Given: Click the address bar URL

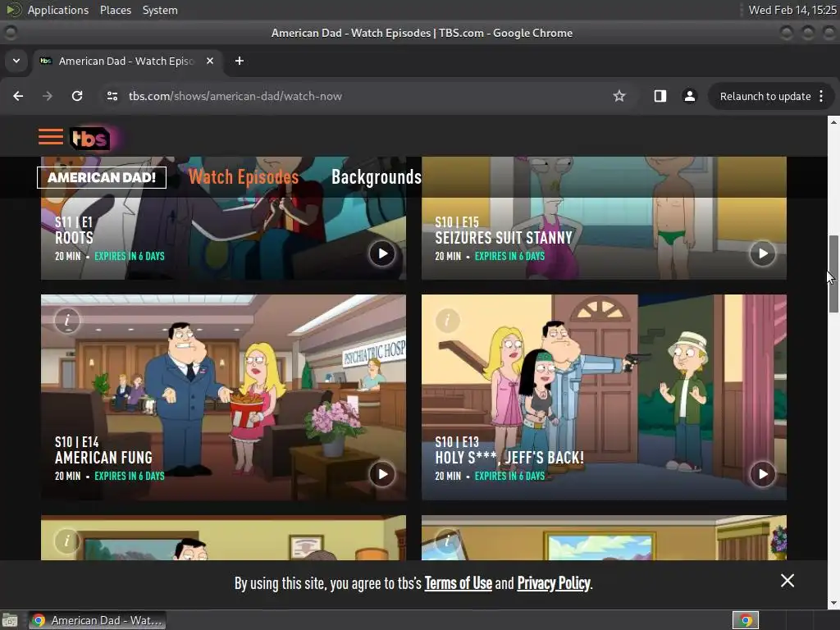Looking at the screenshot, I should [235, 97].
